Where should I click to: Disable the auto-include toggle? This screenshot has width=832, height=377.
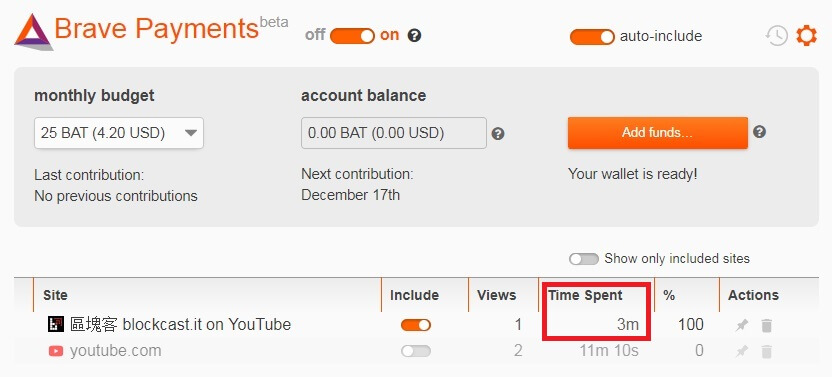point(592,37)
